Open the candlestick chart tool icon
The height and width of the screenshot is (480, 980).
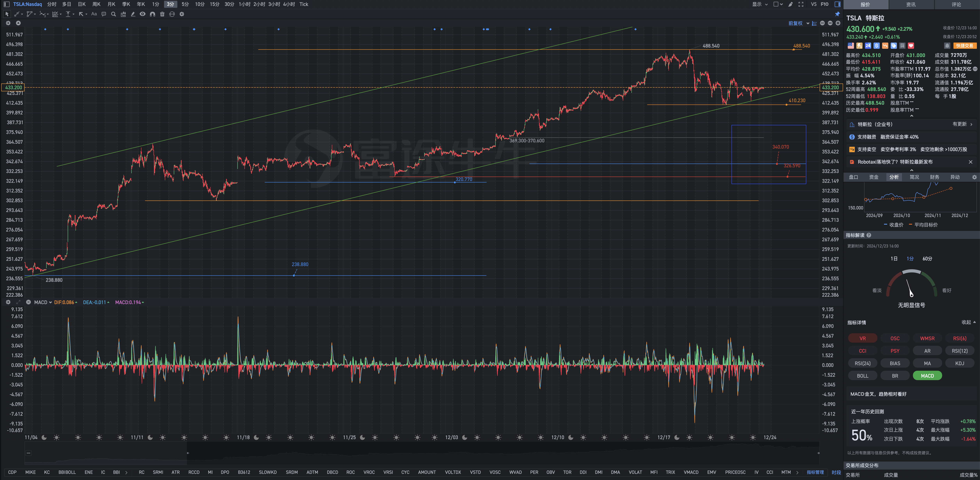point(123,14)
